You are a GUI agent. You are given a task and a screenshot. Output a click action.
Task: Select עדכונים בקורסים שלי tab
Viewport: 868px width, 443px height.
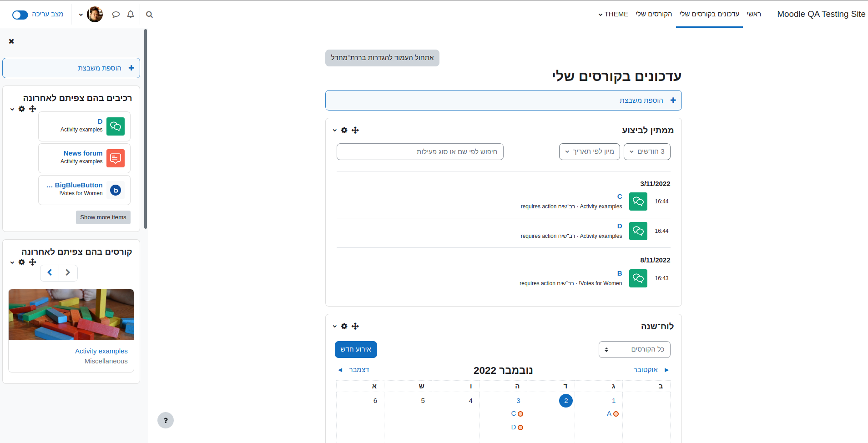click(x=709, y=14)
